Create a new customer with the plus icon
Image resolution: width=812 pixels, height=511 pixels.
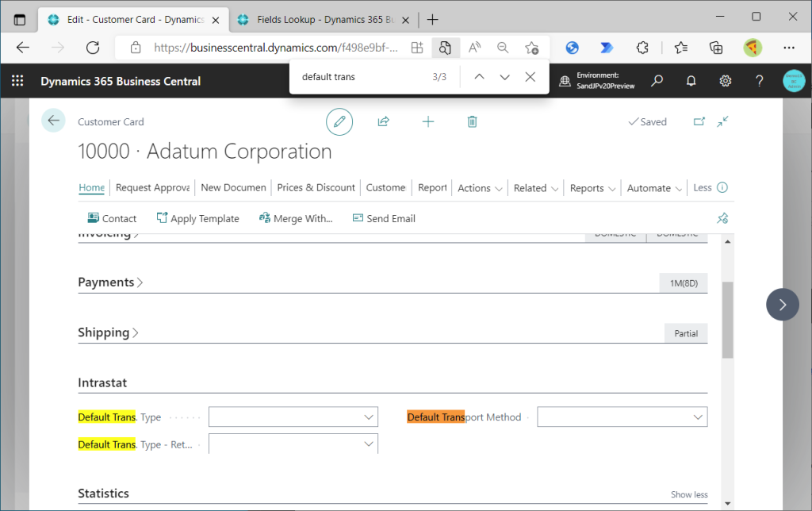point(427,121)
